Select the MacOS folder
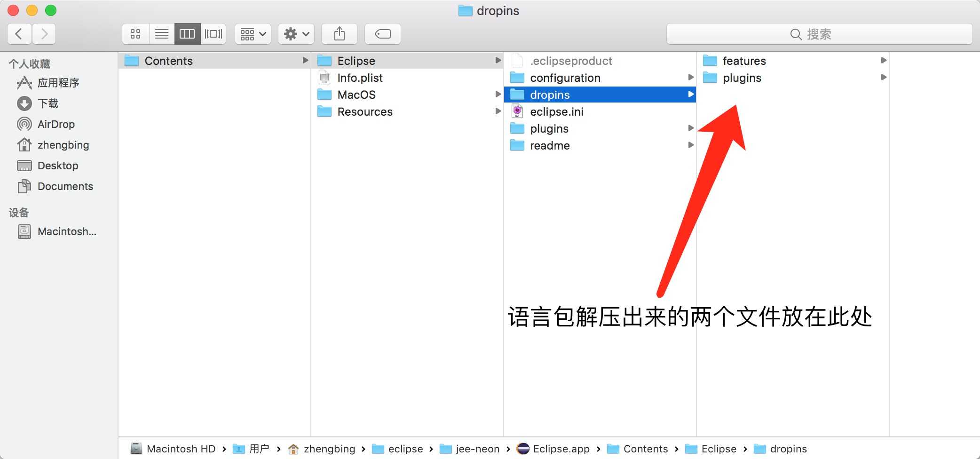This screenshot has width=980, height=459. (407, 95)
